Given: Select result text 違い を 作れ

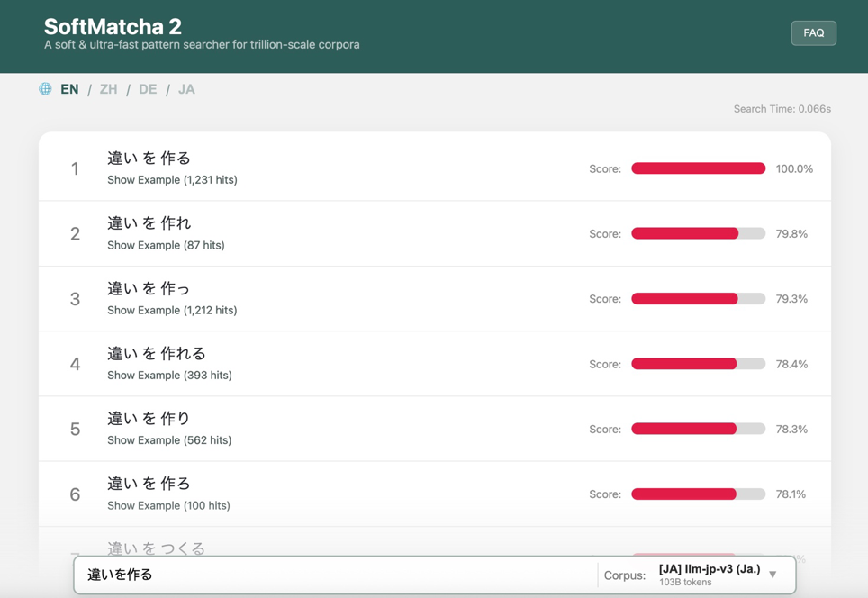Looking at the screenshot, I should pyautogui.click(x=149, y=223).
